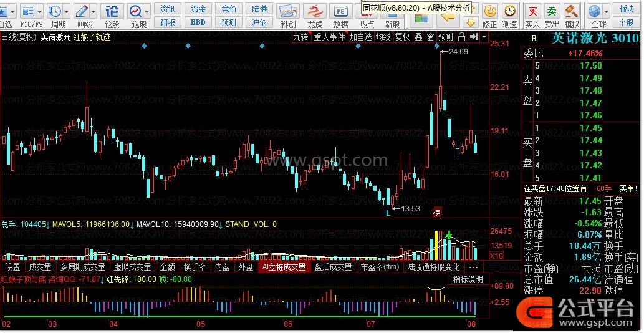Image resolution: width=644 pixels, height=333 pixels.
Task: Switch to the 市盈率(ttm) tab
Action: (380, 268)
